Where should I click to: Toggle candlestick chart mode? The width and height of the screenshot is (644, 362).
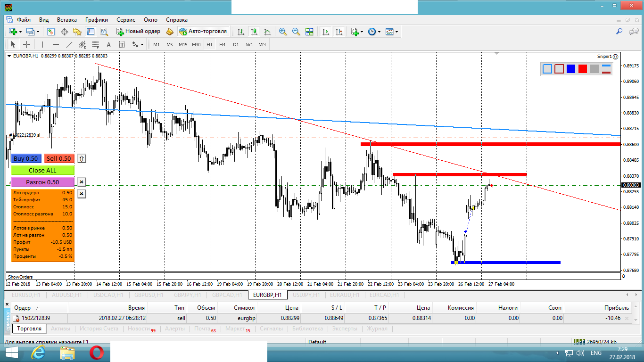click(254, 32)
